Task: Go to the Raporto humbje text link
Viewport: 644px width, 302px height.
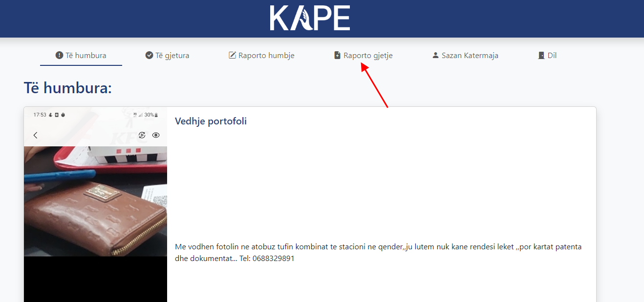Action: (266, 56)
